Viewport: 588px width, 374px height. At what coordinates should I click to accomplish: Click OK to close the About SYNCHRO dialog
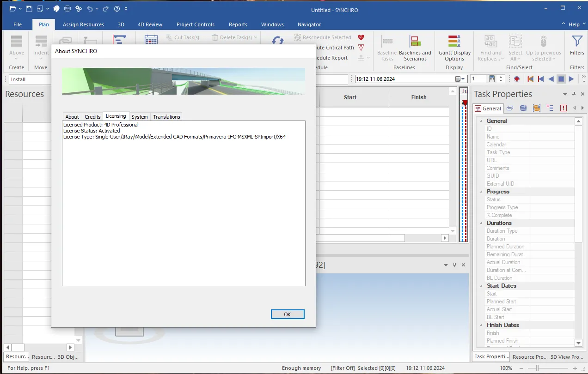pyautogui.click(x=288, y=314)
